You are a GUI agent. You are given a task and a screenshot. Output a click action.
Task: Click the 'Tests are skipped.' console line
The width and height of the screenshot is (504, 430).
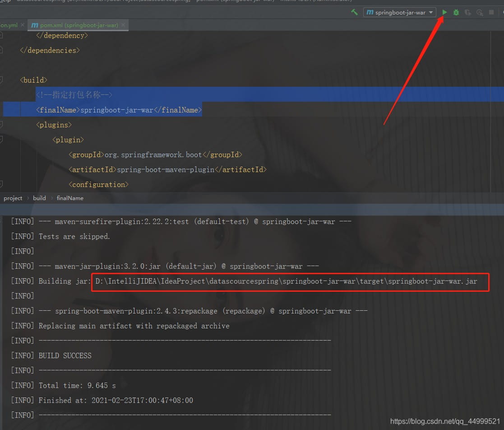pyautogui.click(x=74, y=237)
